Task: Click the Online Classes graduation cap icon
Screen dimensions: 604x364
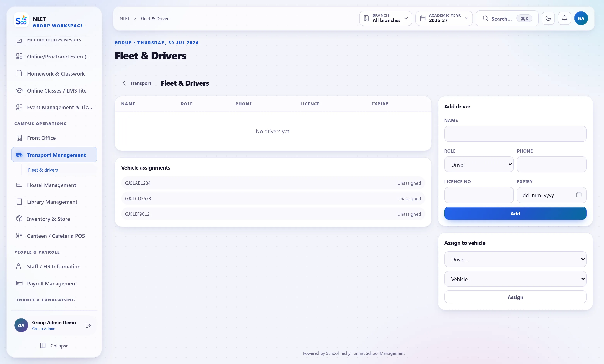Action: coord(19,90)
